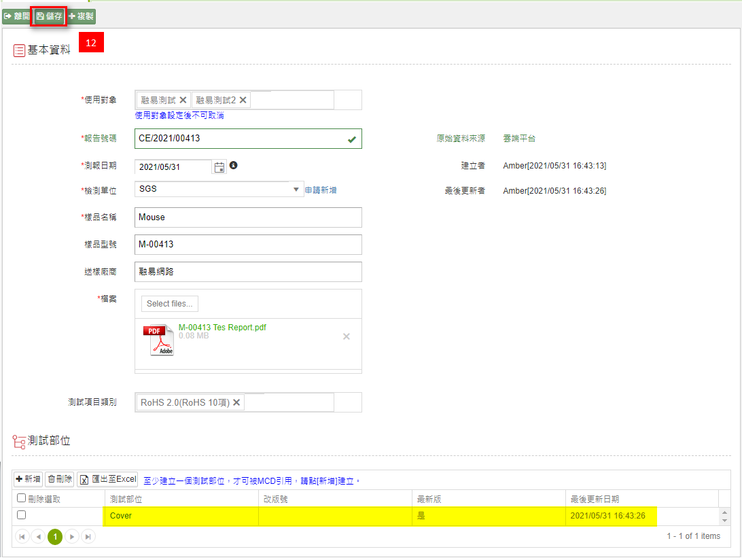
Task: Click the 儲存 save button
Action: [x=49, y=16]
